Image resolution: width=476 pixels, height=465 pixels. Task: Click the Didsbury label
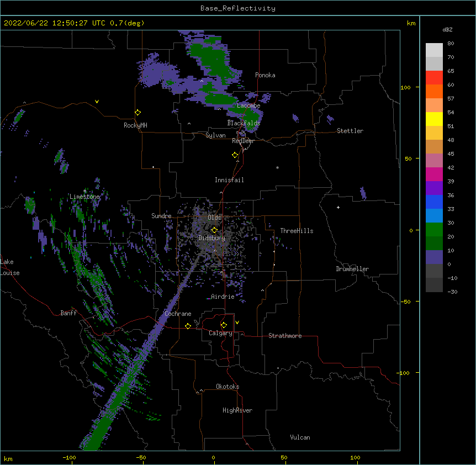tap(212, 238)
